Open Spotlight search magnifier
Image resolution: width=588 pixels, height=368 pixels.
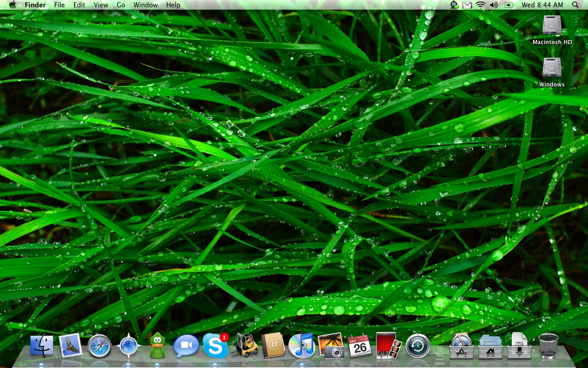575,5
